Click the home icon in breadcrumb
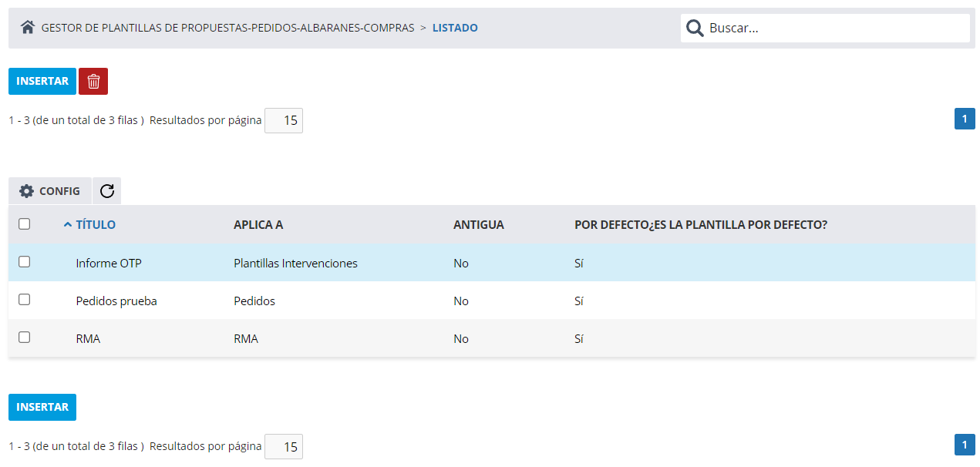 tap(28, 28)
